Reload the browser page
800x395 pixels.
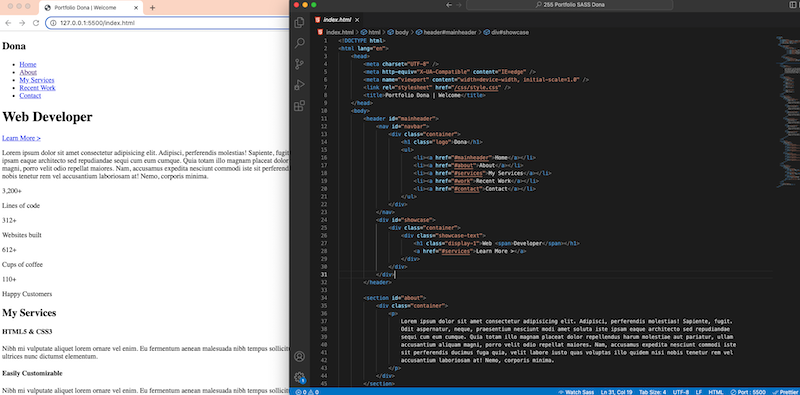36,23
